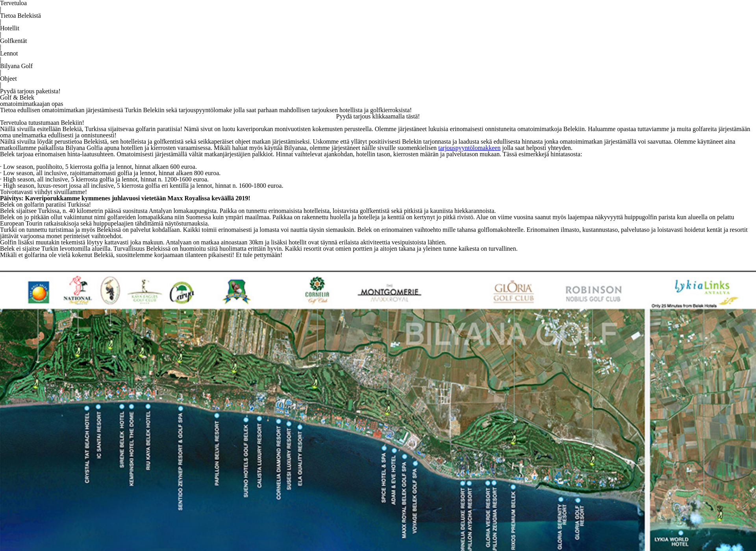Open the Tervetuloa navigation item
The height and width of the screenshot is (551, 756).
[13, 3]
